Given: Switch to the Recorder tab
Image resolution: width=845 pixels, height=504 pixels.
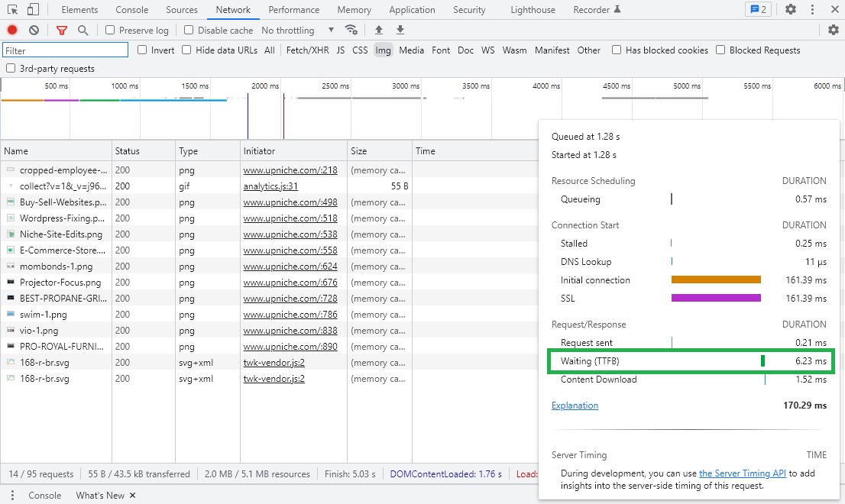Looking at the screenshot, I should tap(597, 10).
